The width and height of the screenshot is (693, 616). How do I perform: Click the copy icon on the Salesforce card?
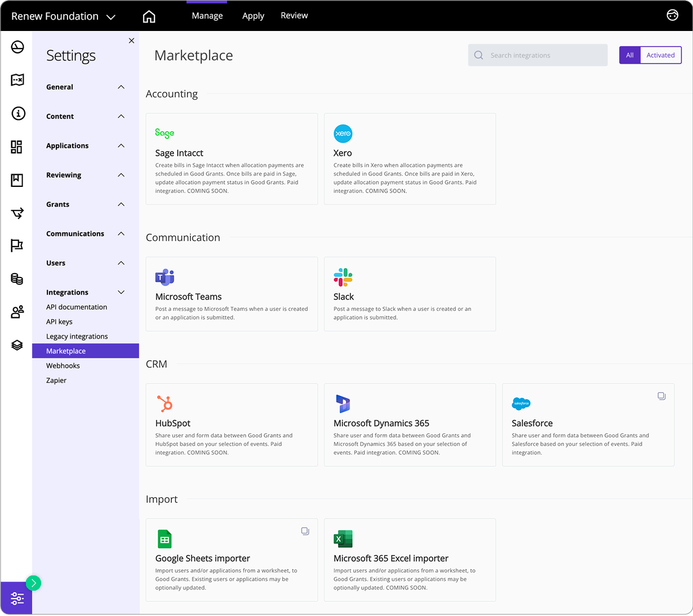pyautogui.click(x=661, y=396)
